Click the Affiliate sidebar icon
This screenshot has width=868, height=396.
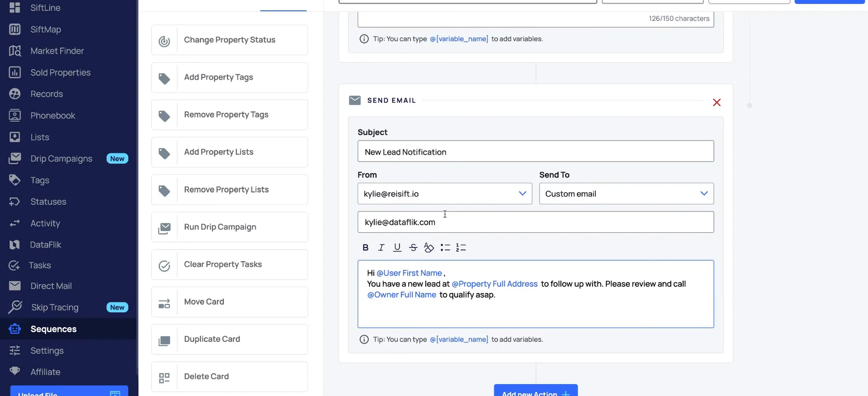pos(15,371)
